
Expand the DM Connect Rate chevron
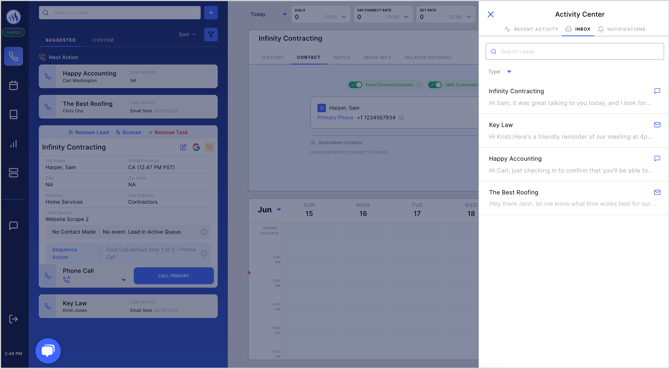tap(406, 17)
